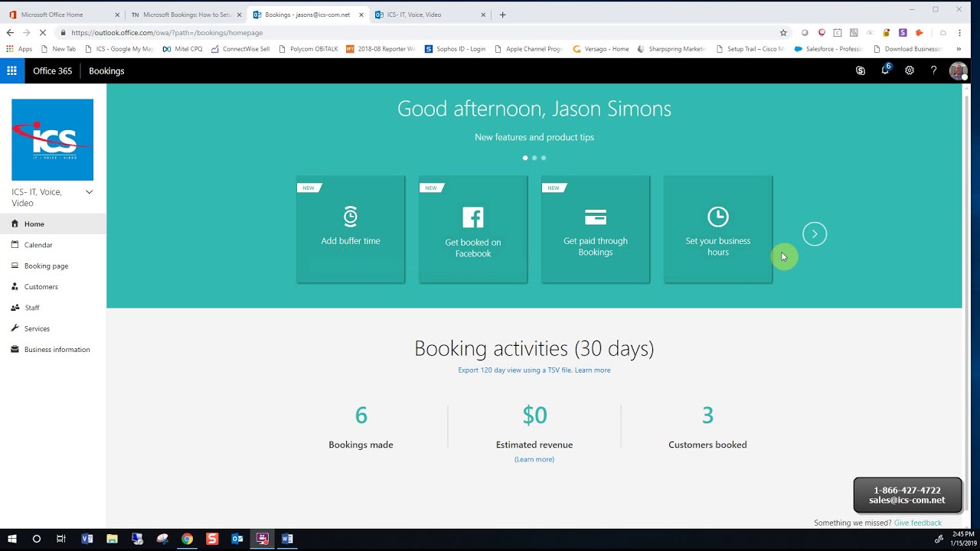Open Mitel CPQ bookmark
This screenshot has height=551, width=980.
tap(182, 49)
